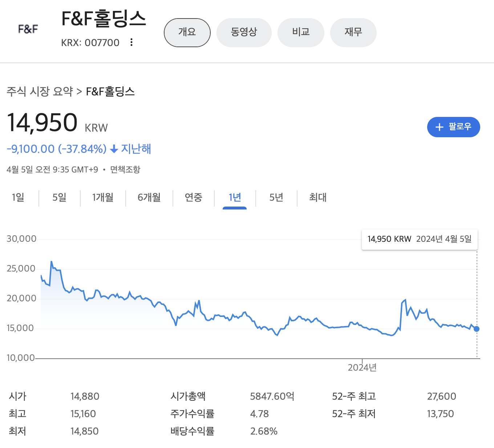
Task: Click the chart's end-point dot marker
Action: 477,329
